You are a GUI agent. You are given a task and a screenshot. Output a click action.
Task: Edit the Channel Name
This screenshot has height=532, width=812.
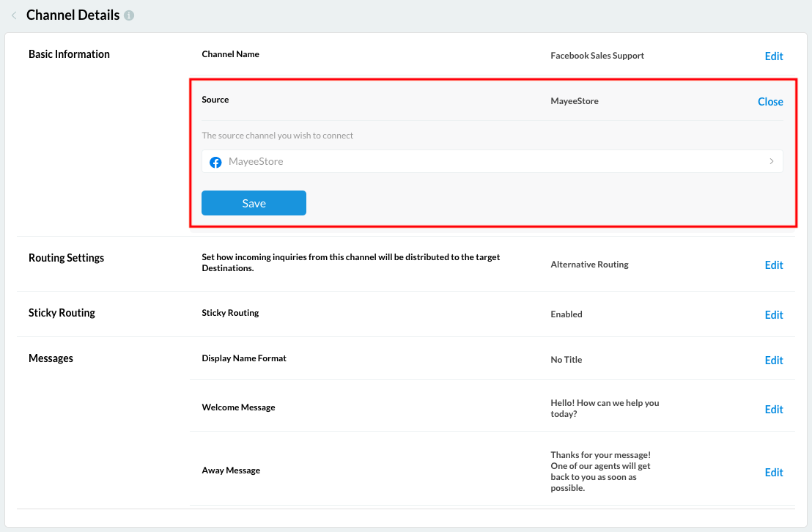tap(774, 56)
